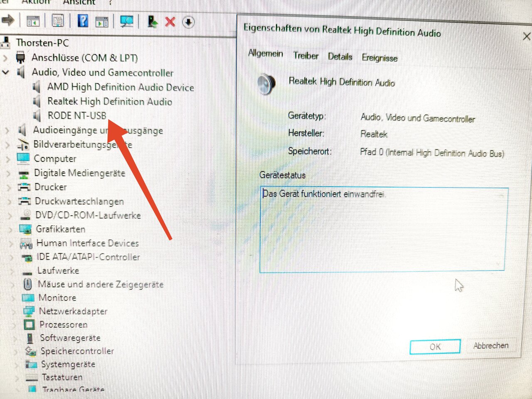This screenshot has height=399, width=532.
Task: Open the Properties toolbar icon
Action: click(x=58, y=20)
